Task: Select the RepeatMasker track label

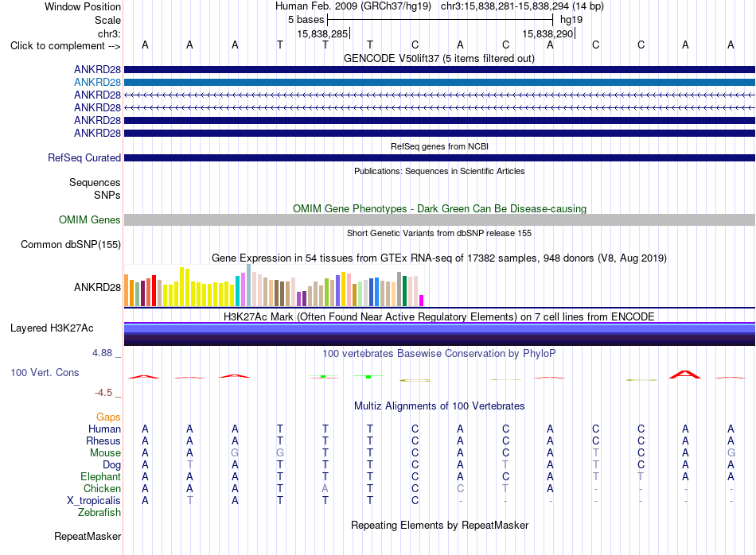Action: [88, 536]
